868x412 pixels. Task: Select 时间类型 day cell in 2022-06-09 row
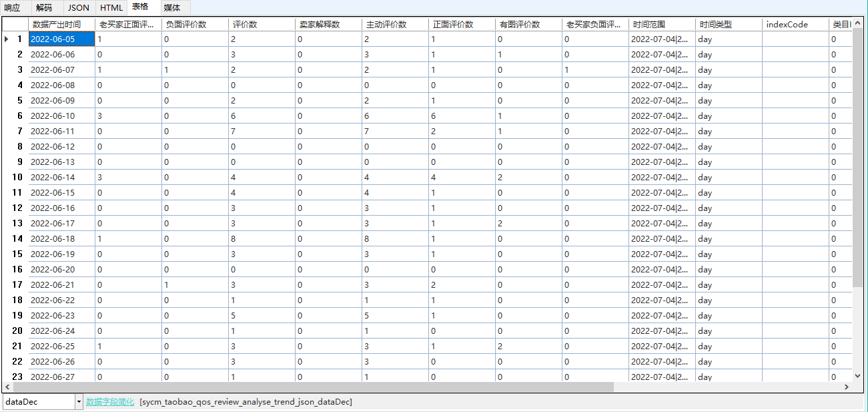click(729, 101)
